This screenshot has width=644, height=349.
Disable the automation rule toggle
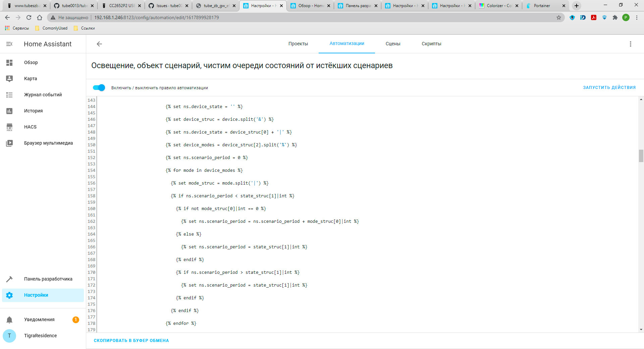[x=99, y=88]
